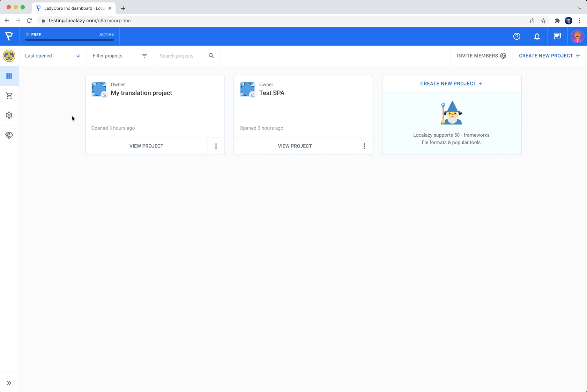Select the projects grid icon in sidebar
The height and width of the screenshot is (392, 587).
pyautogui.click(x=9, y=76)
